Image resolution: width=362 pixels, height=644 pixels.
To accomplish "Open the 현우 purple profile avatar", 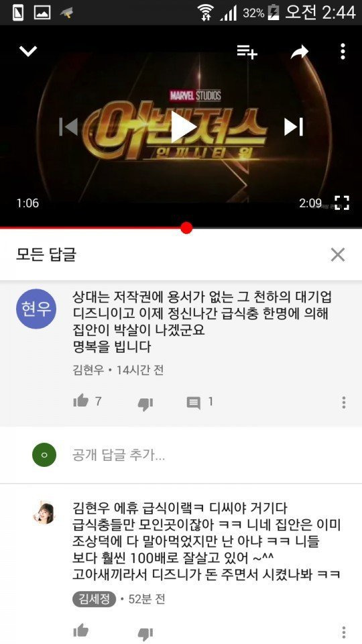I will click(36, 309).
